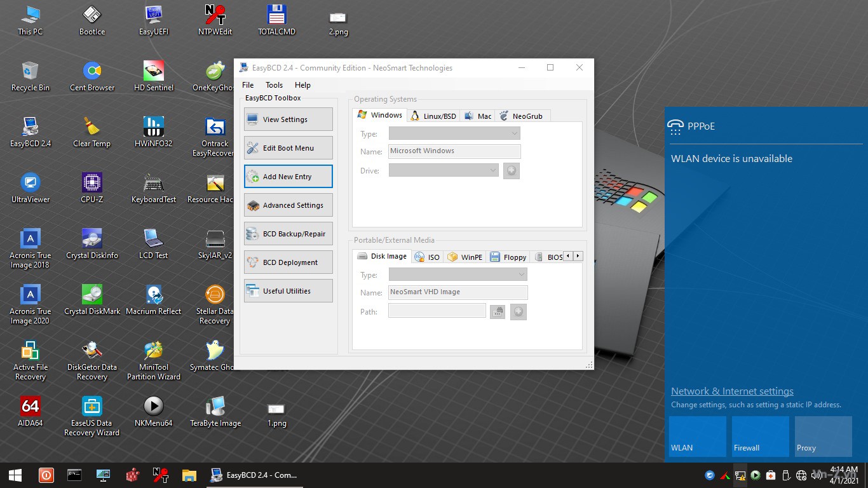Open Tools menu in EasyBCD
The width and height of the screenshot is (868, 488).
274,85
